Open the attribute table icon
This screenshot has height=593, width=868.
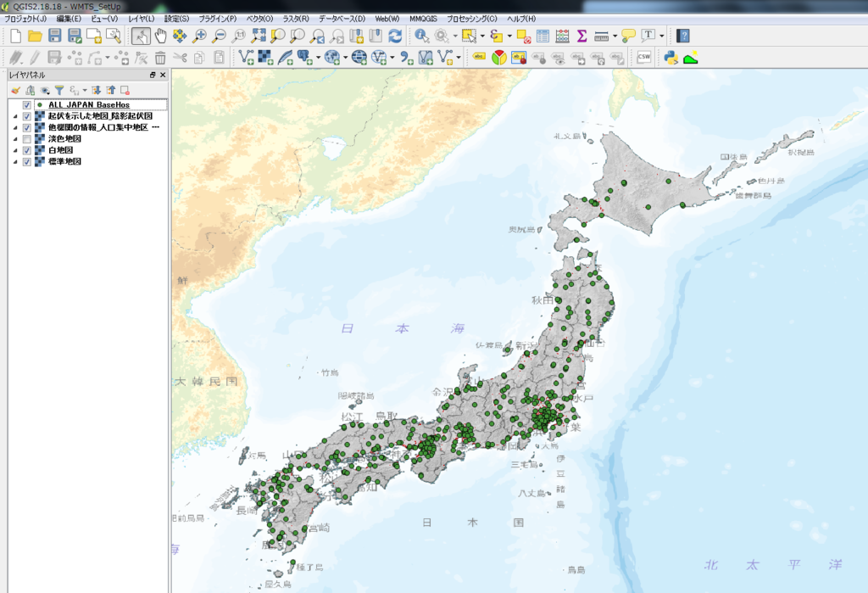coord(542,36)
